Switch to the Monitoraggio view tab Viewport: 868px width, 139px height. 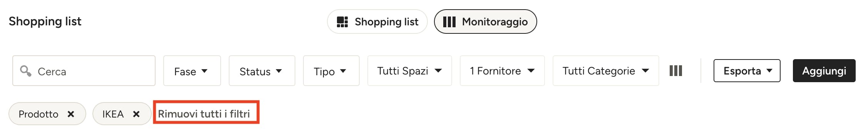(x=485, y=22)
